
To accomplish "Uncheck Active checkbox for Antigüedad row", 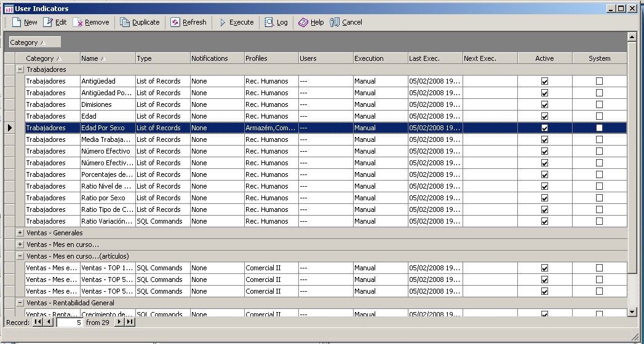I will (x=544, y=81).
